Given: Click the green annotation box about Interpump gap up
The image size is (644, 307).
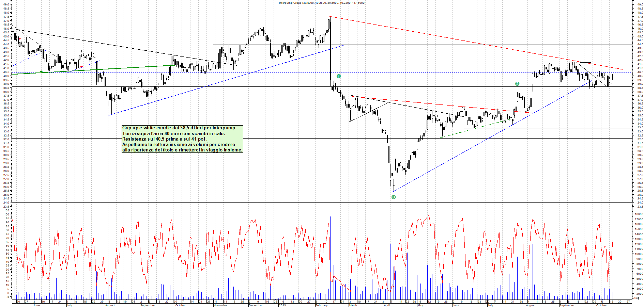Looking at the screenshot, I should click(182, 139).
